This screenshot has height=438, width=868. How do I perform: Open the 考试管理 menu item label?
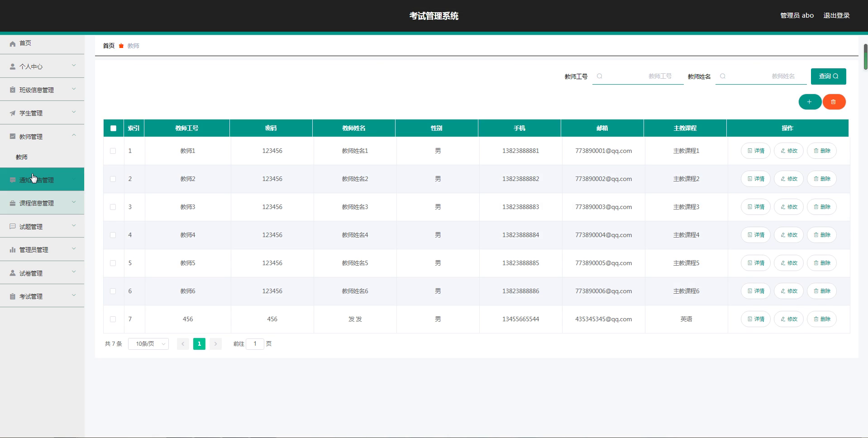click(x=31, y=296)
